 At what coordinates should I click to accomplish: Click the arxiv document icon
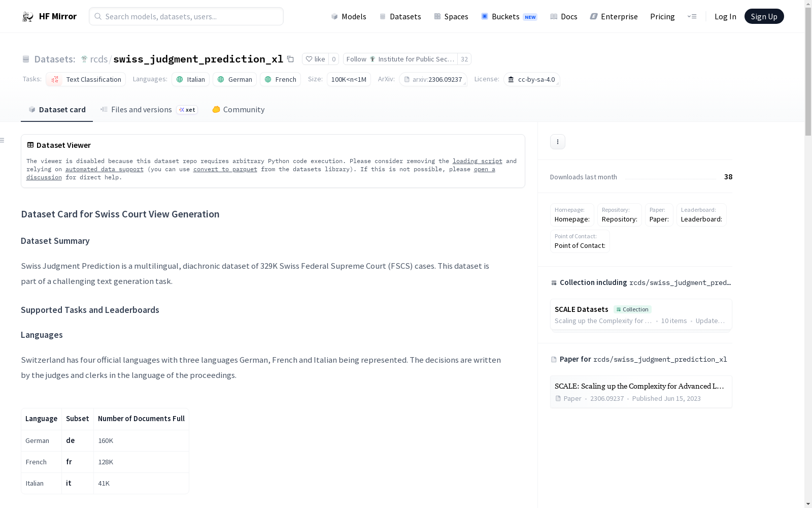point(407,79)
